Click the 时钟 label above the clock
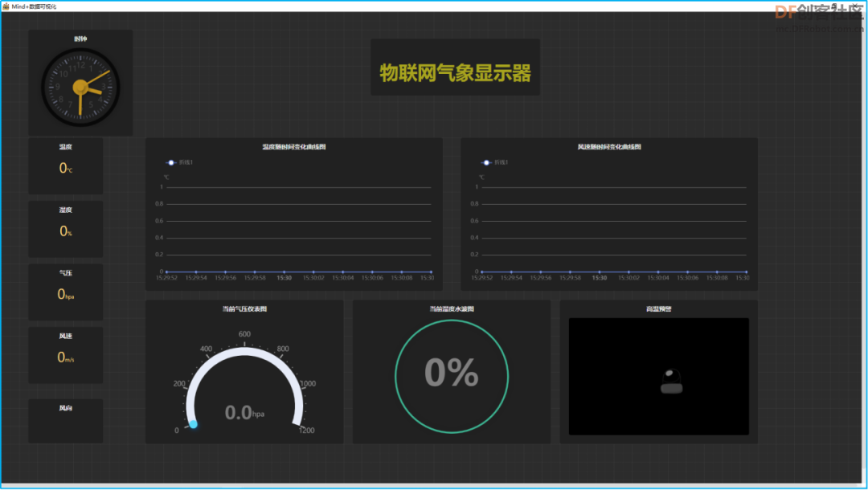The height and width of the screenshot is (490, 868). tap(81, 39)
